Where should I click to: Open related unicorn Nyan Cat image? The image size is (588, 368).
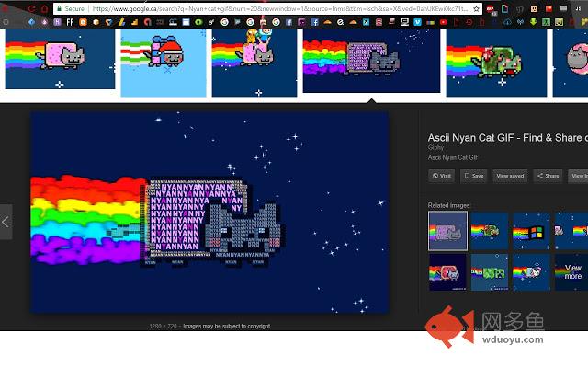[531, 272]
